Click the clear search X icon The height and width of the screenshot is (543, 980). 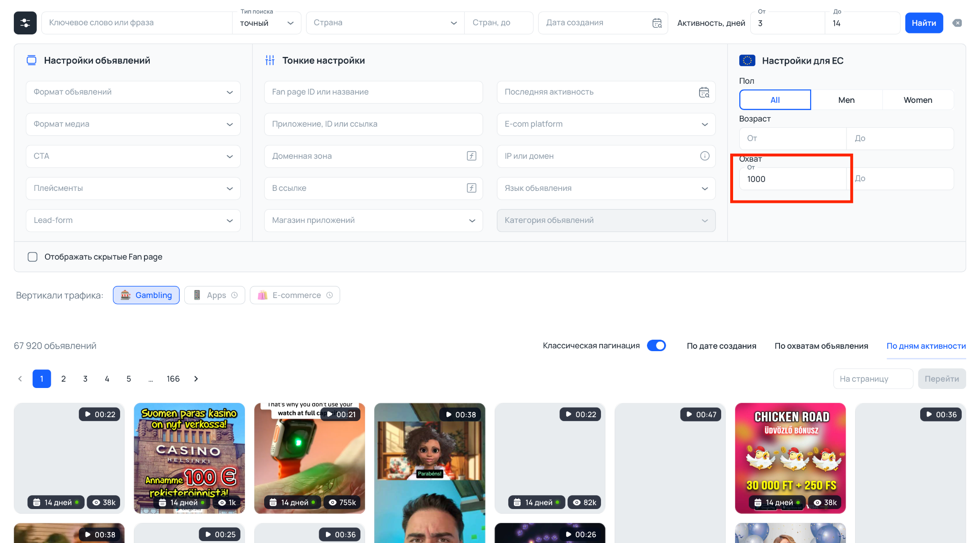pos(957,23)
